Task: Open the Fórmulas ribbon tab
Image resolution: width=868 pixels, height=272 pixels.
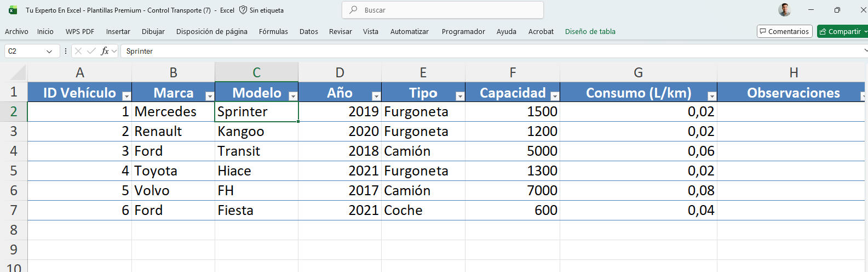Action: 273,31
